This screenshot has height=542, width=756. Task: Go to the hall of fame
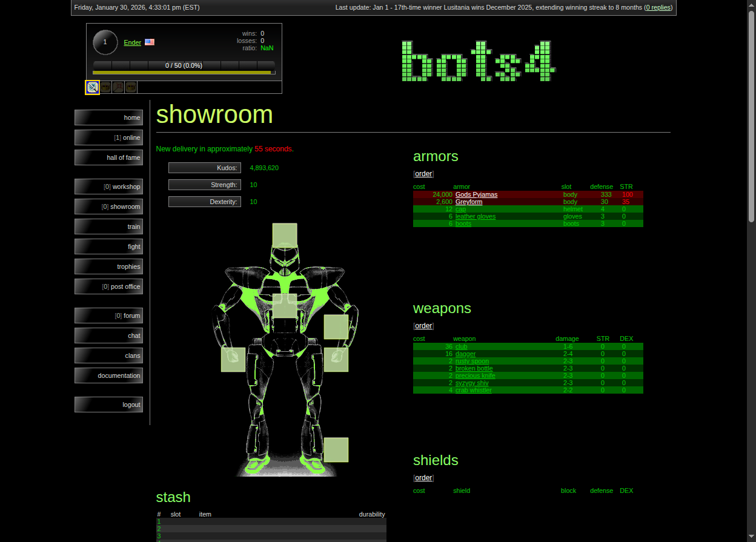tap(109, 157)
